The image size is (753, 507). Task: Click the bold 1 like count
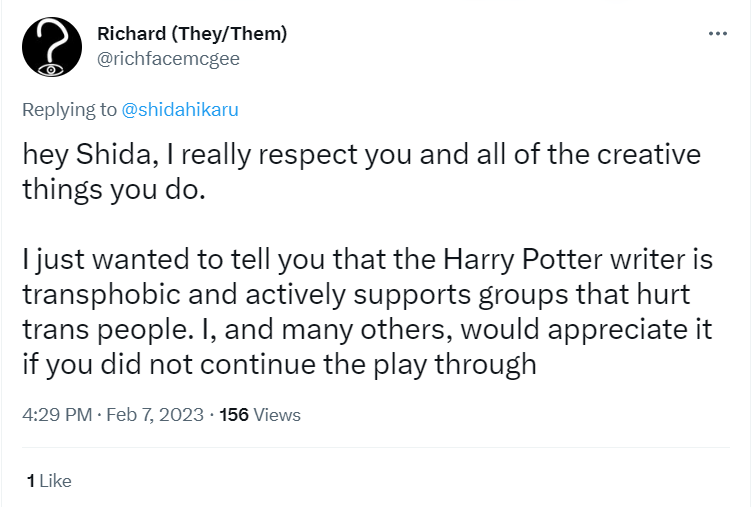pyautogui.click(x=31, y=481)
